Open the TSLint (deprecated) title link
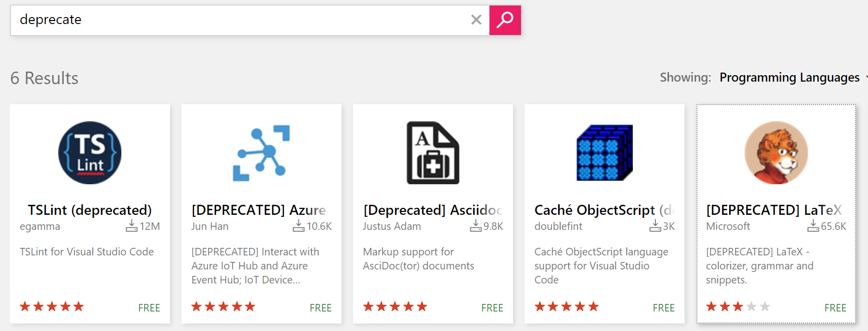This screenshot has height=331, width=868. point(89,210)
